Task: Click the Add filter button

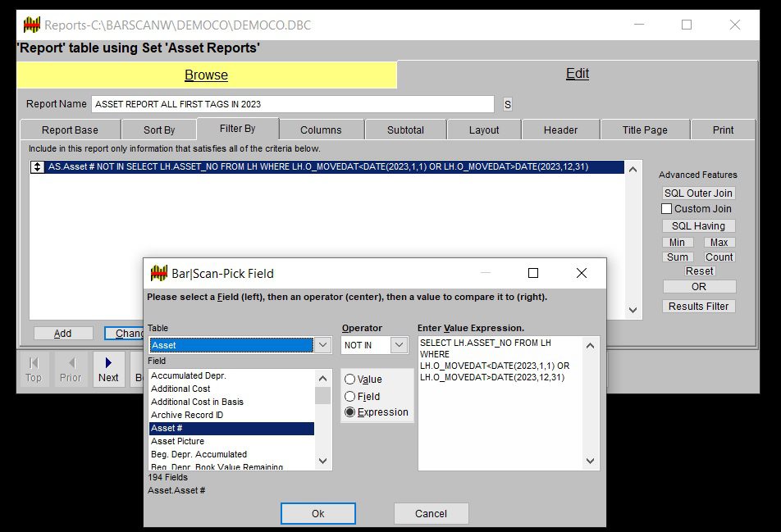Action: (62, 334)
